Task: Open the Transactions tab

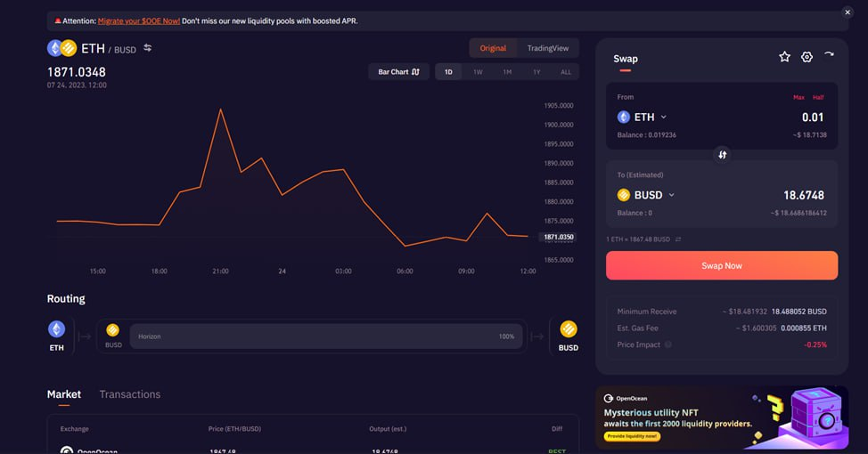Action: [130, 394]
